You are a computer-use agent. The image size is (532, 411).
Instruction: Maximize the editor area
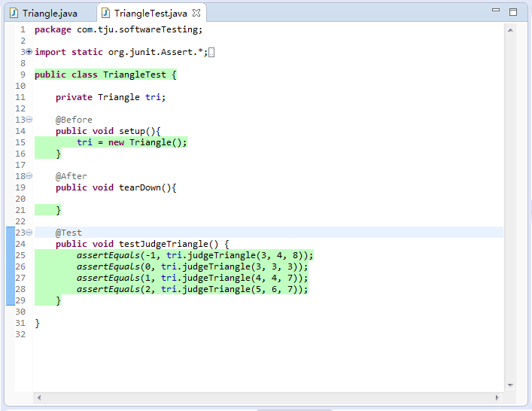tap(513, 12)
